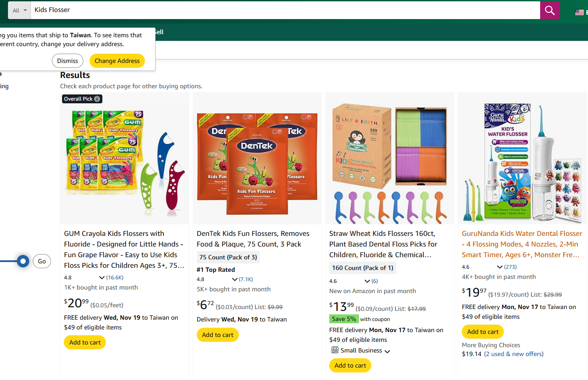Expand GUM Crayola rating breakdown chevron
Image resolution: width=588 pixels, height=380 pixels.
[x=102, y=278]
